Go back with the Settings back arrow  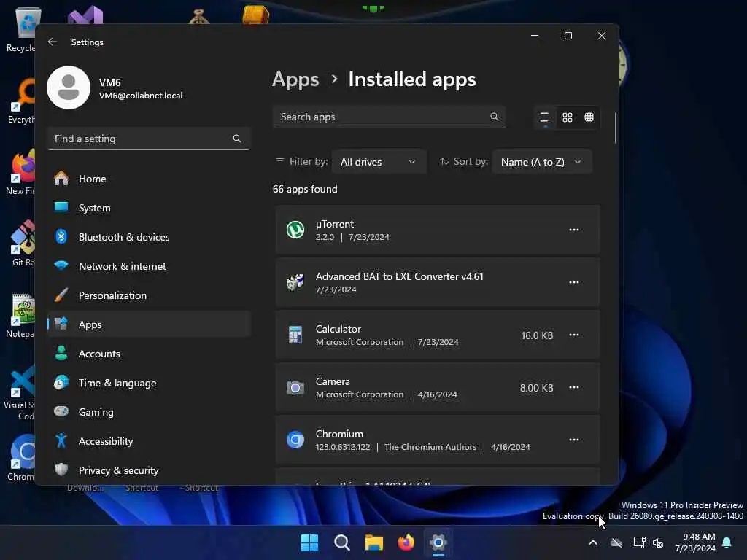pyautogui.click(x=53, y=42)
